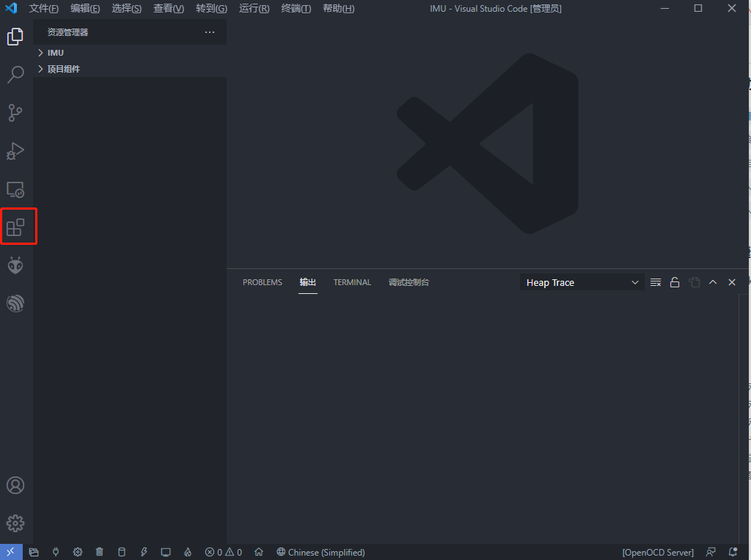Switch to the 输出 tab
The height and width of the screenshot is (560, 751).
coord(308,282)
